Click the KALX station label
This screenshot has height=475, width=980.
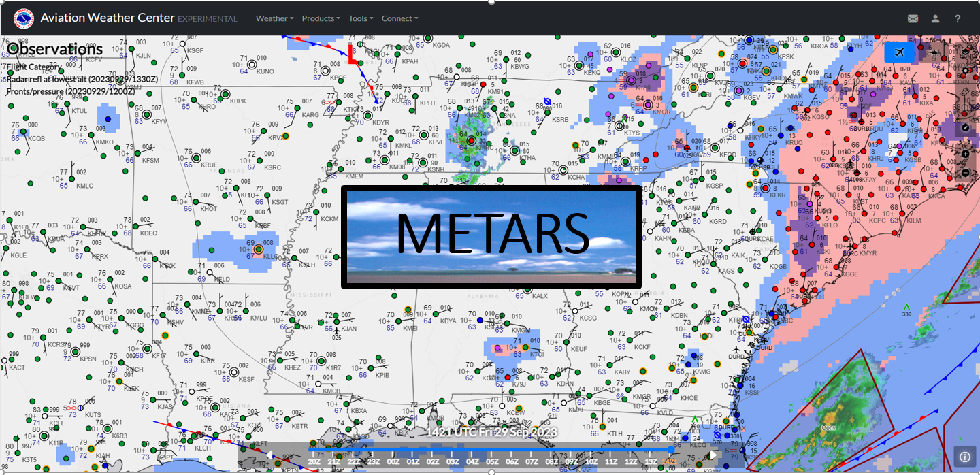pos(540,296)
